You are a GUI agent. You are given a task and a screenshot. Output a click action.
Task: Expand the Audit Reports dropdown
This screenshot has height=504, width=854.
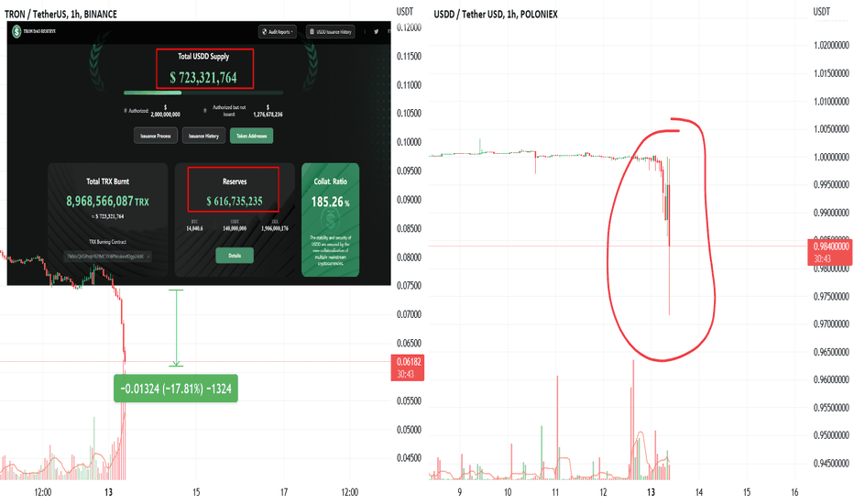tap(278, 31)
